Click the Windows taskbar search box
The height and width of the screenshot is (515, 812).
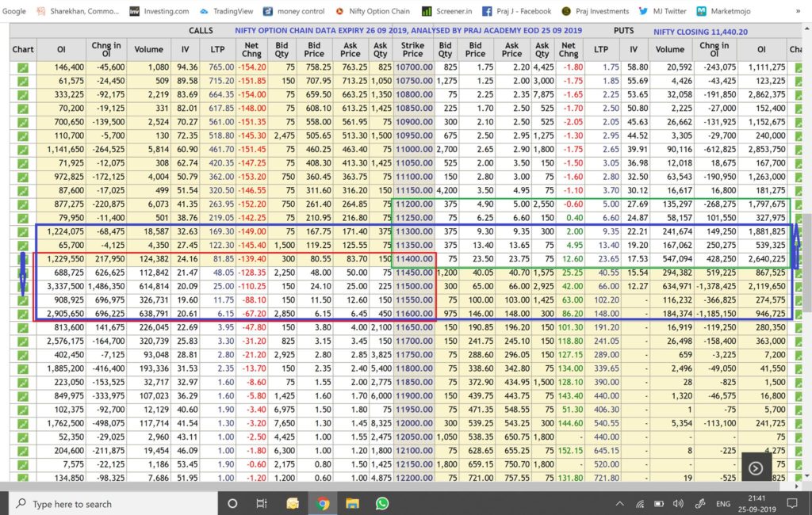(111, 503)
